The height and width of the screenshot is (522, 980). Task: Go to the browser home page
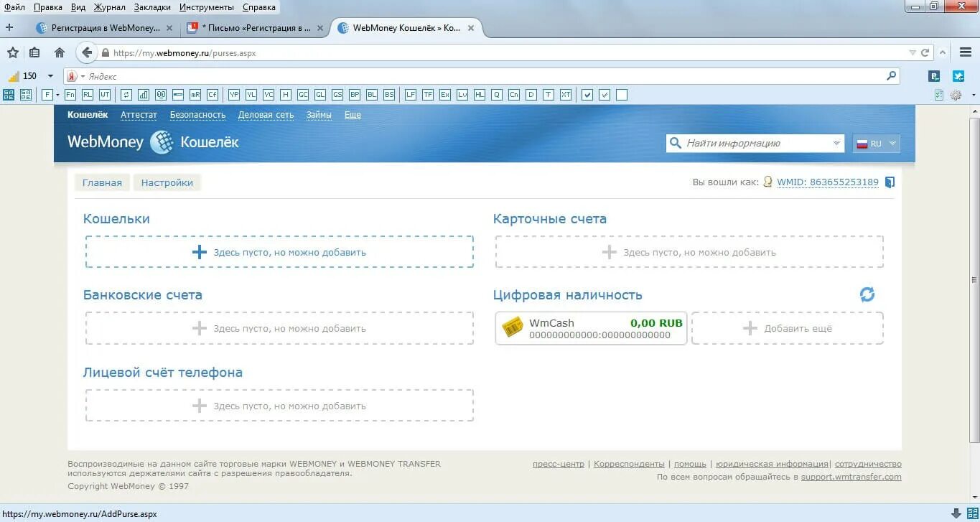coord(60,52)
